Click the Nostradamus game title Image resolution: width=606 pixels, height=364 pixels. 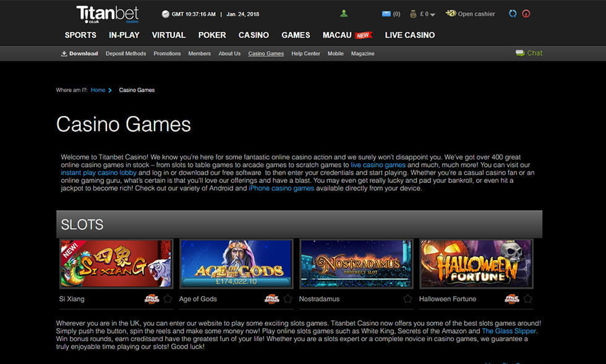pyautogui.click(x=319, y=299)
